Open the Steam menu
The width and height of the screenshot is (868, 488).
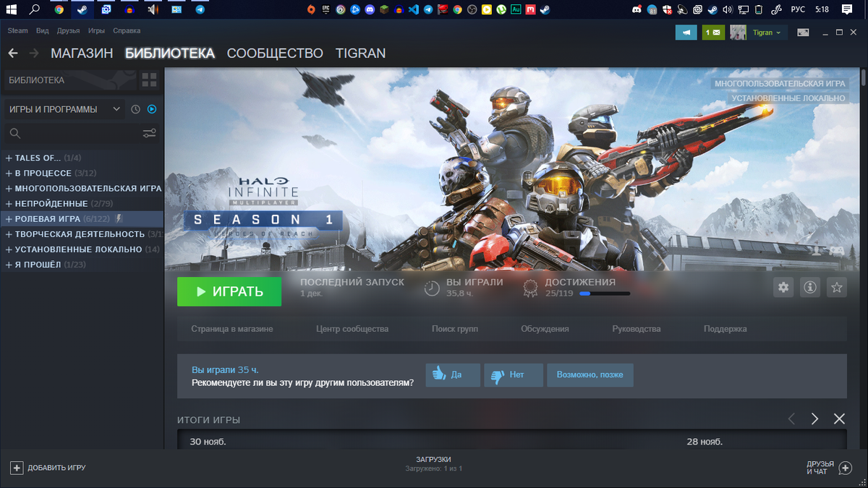coord(17,31)
